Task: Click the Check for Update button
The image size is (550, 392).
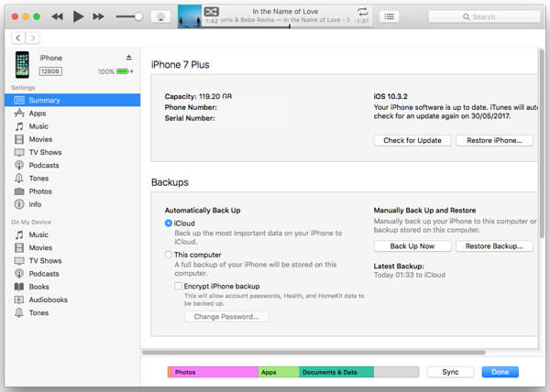Action: click(x=412, y=140)
